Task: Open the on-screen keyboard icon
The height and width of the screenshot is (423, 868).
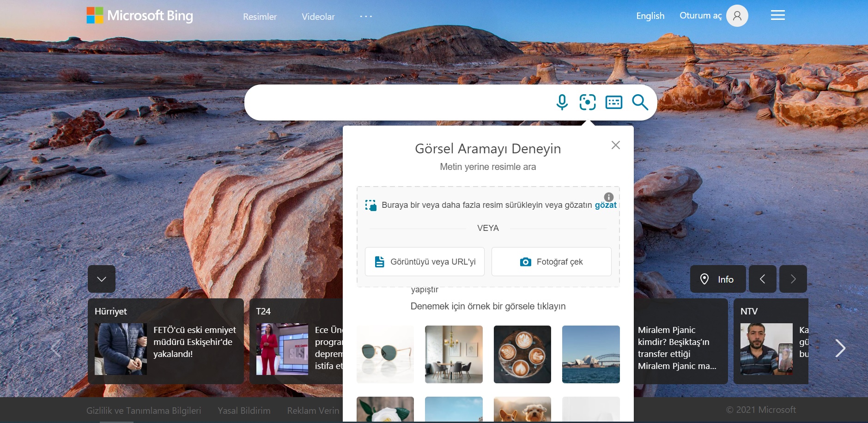Action: (613, 102)
